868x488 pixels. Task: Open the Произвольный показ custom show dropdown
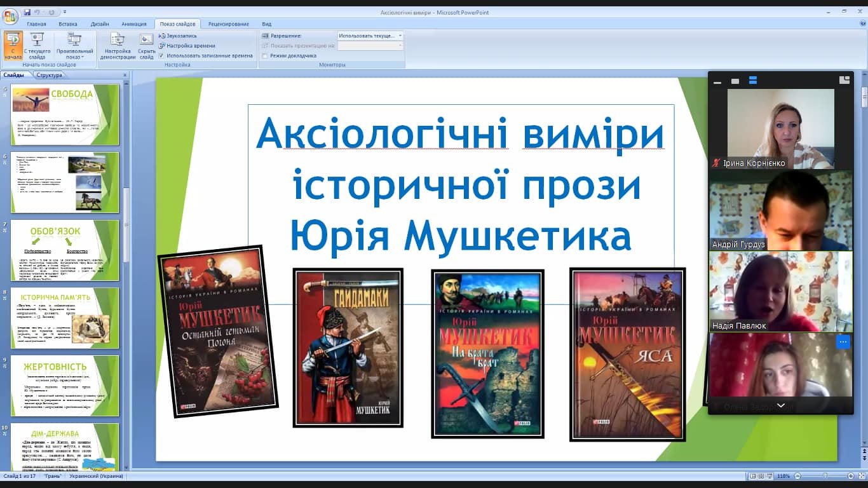point(74,46)
